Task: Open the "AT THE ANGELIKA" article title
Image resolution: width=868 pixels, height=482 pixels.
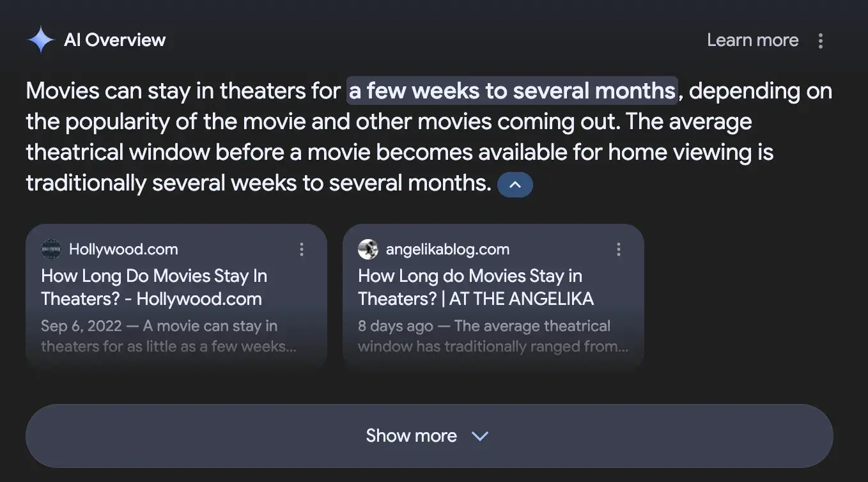Action: [x=476, y=288]
